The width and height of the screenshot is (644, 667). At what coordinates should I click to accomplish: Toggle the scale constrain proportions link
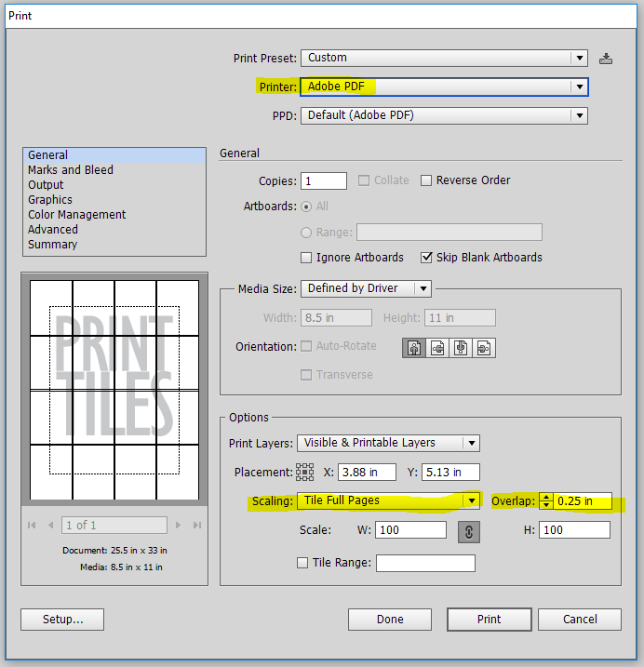point(469,532)
